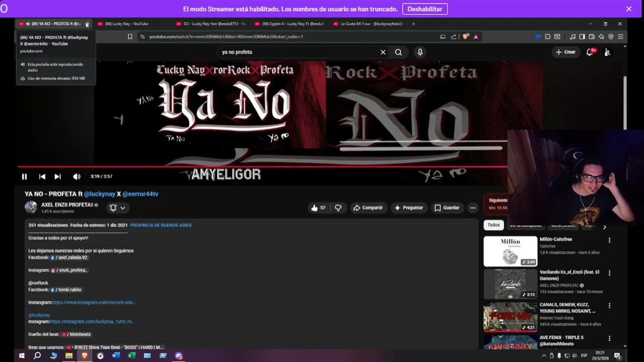The image size is (644, 362).
Task: Show more filter chips with right arrow
Action: coord(604,227)
